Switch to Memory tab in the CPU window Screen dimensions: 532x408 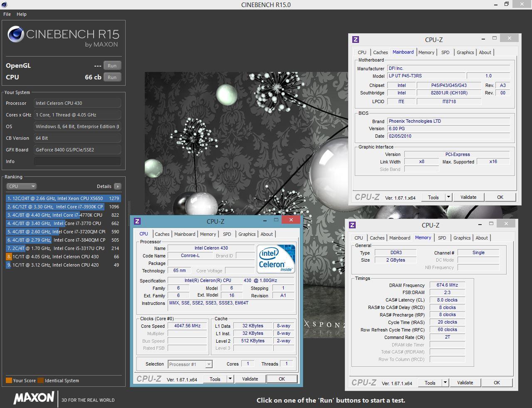pos(208,234)
